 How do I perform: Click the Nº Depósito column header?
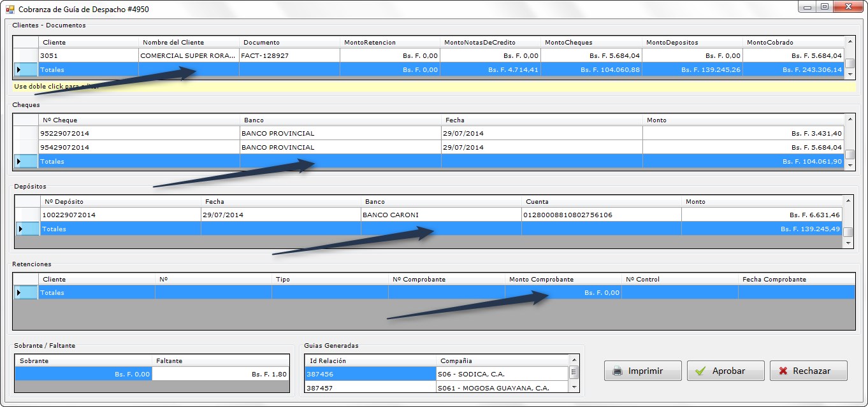click(120, 201)
